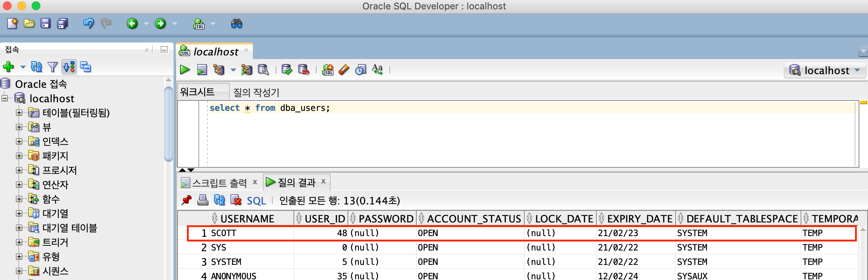Add a new connection with green plus
The image size is (868, 280).
(8, 67)
